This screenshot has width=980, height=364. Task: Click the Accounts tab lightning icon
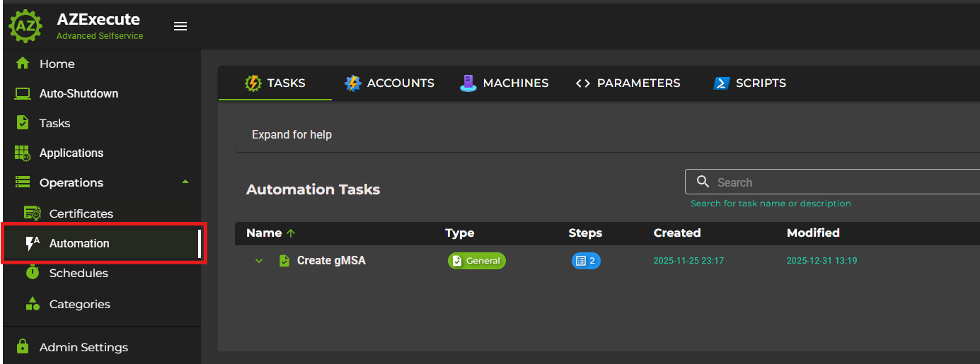coord(352,83)
